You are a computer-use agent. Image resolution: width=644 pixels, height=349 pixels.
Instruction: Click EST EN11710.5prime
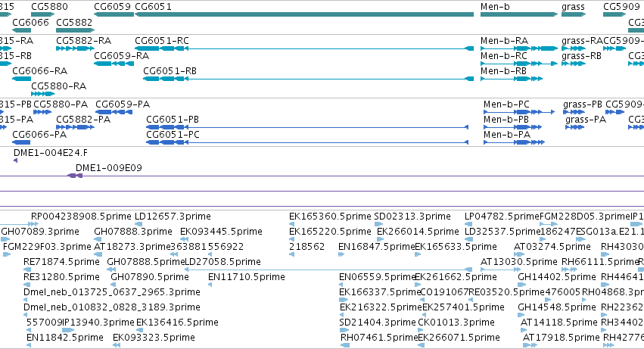point(247,278)
